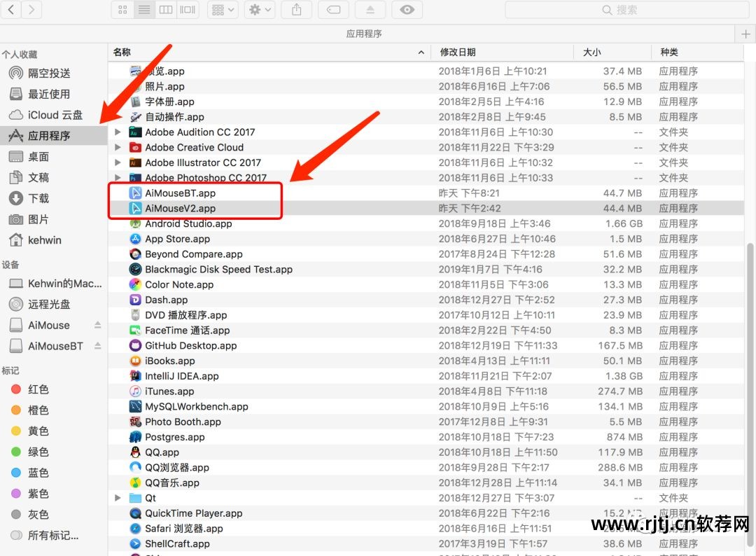Select the MySQLWorkbench.app icon

[136, 407]
